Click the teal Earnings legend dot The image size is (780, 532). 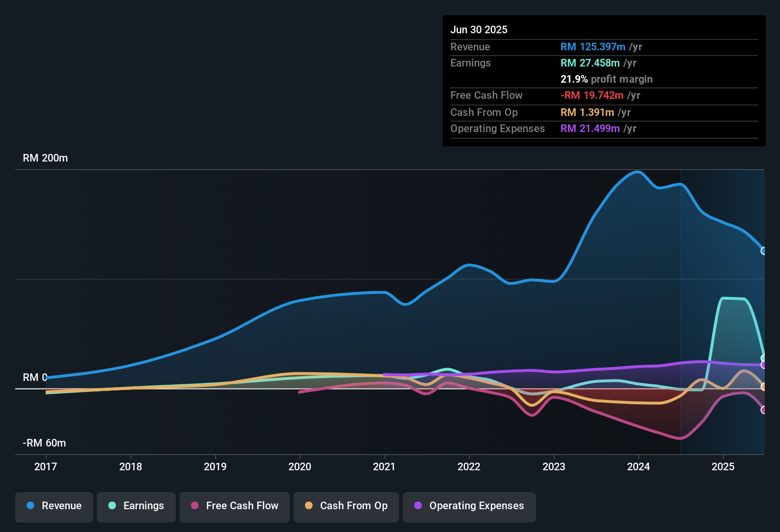click(112, 506)
